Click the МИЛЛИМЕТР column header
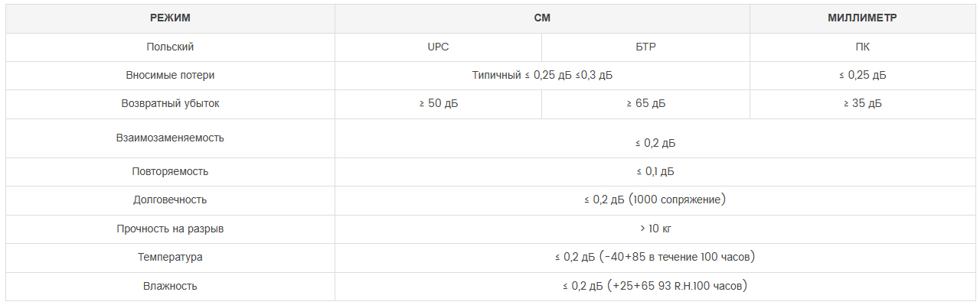The width and height of the screenshot is (980, 305). pyautogui.click(x=862, y=18)
